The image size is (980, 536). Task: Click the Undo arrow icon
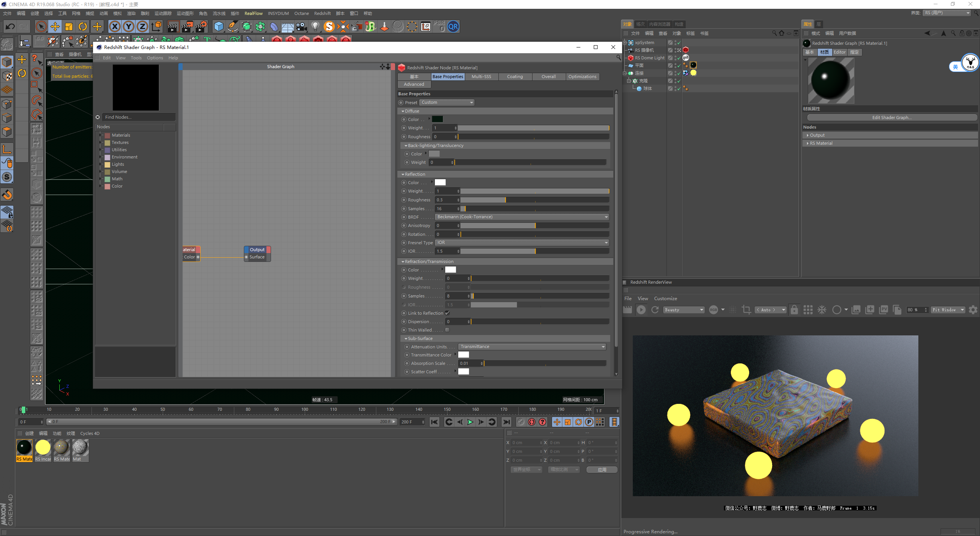10,26
